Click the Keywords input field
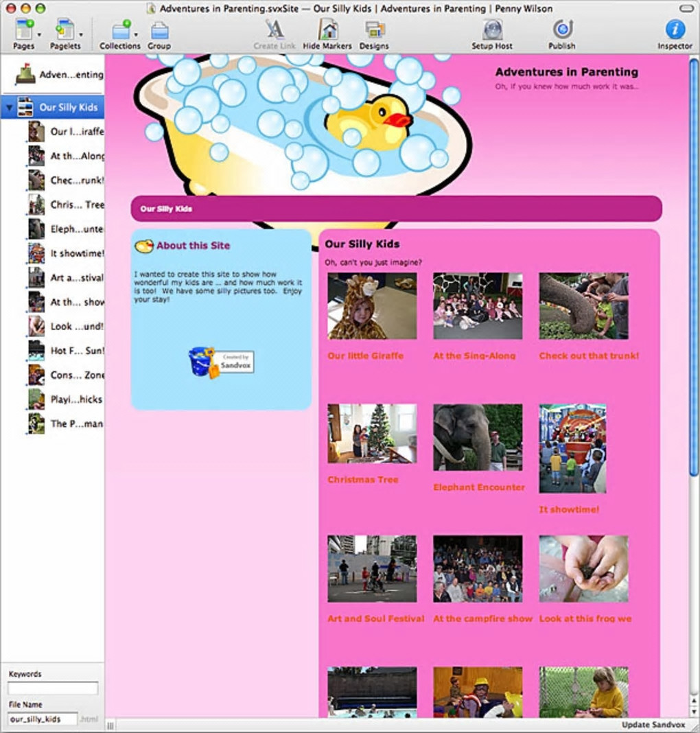Image resolution: width=700 pixels, height=733 pixels. click(x=53, y=688)
